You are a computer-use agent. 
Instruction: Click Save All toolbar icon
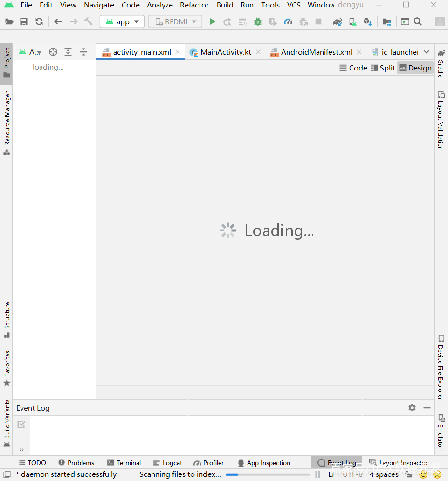click(x=24, y=22)
